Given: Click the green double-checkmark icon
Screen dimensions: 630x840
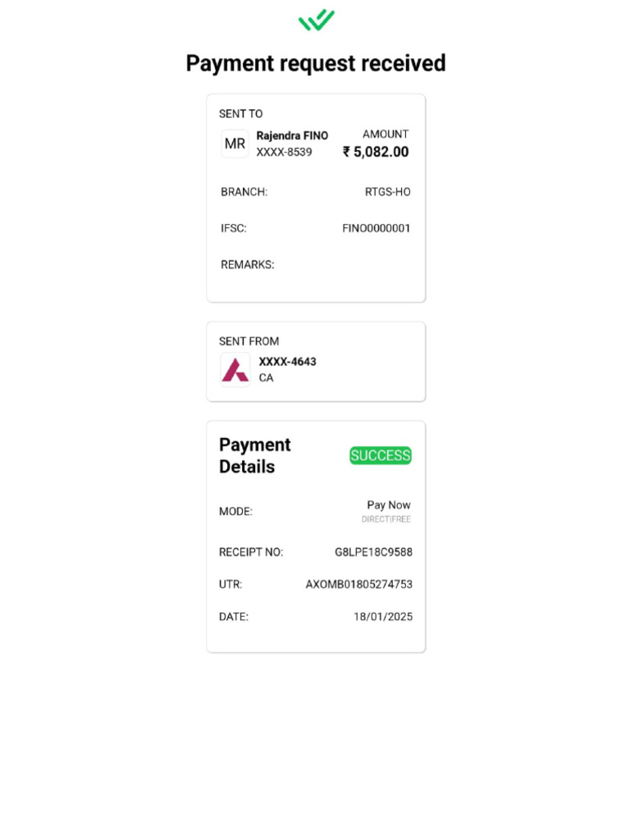Looking at the screenshot, I should (x=316, y=21).
